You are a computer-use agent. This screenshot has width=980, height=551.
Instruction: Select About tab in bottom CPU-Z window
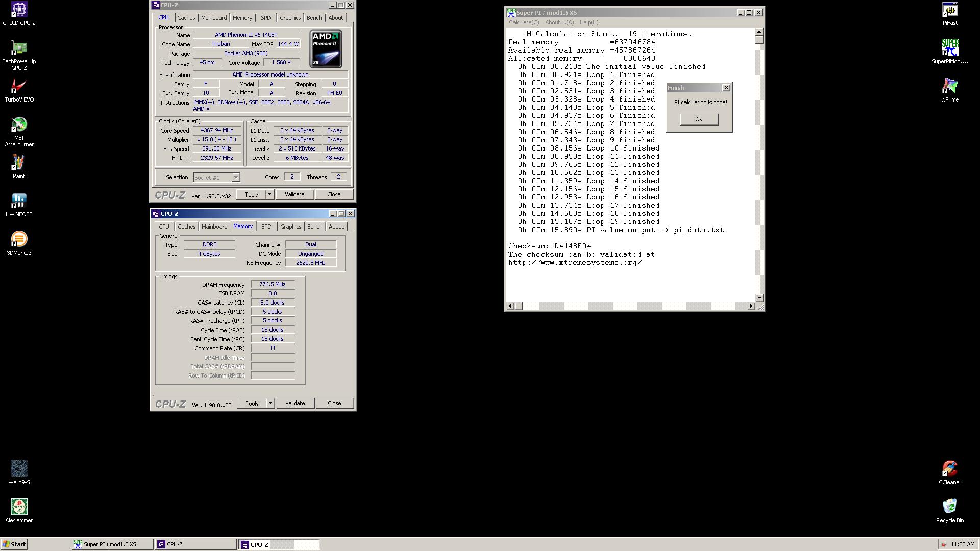click(336, 227)
